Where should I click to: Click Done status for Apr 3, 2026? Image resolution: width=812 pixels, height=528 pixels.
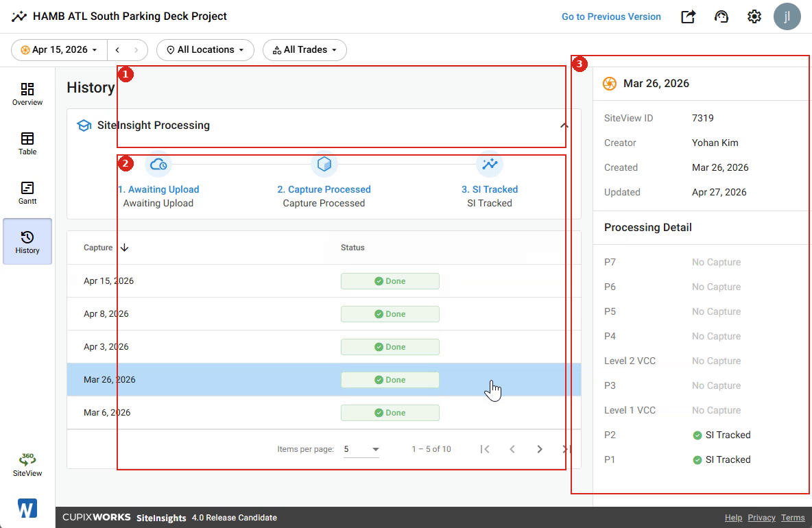[x=390, y=347]
